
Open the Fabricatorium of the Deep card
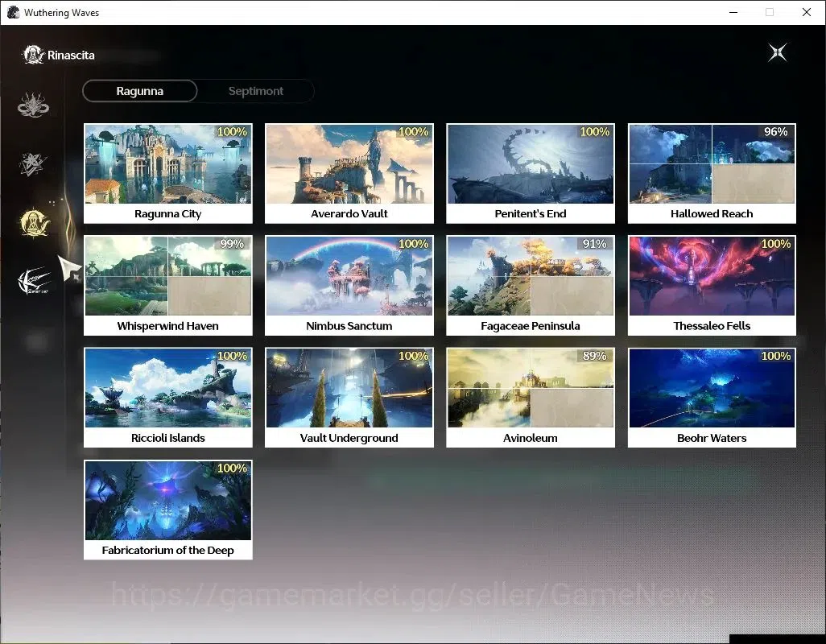tap(168, 510)
